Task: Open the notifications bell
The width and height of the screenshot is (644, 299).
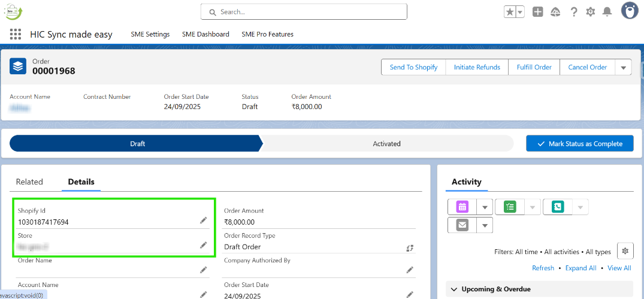Action: (x=607, y=12)
